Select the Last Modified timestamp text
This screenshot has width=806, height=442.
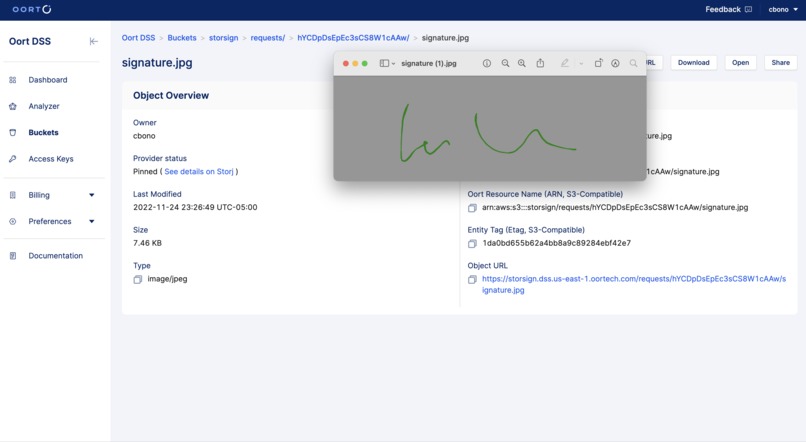[195, 207]
